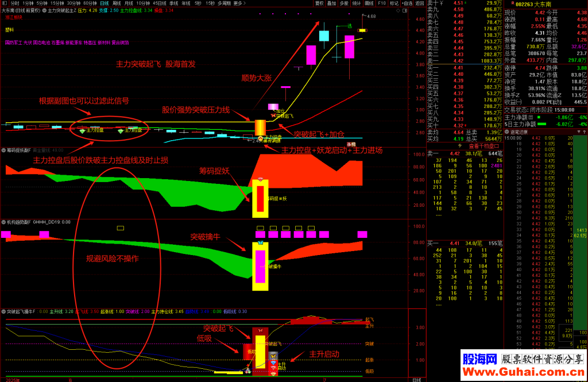
Task: Click the 买一 price 4.41 in order book
Action: 458,68
